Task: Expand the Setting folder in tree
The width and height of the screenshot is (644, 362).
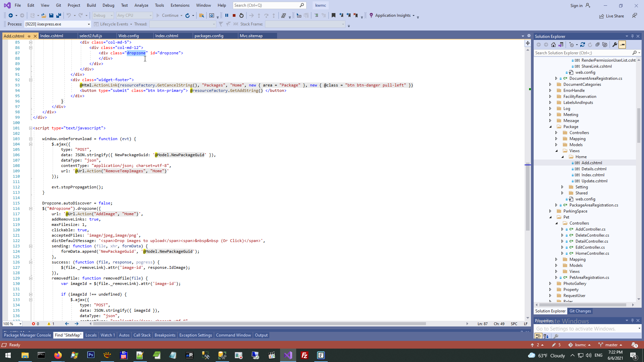Action: (x=562, y=187)
